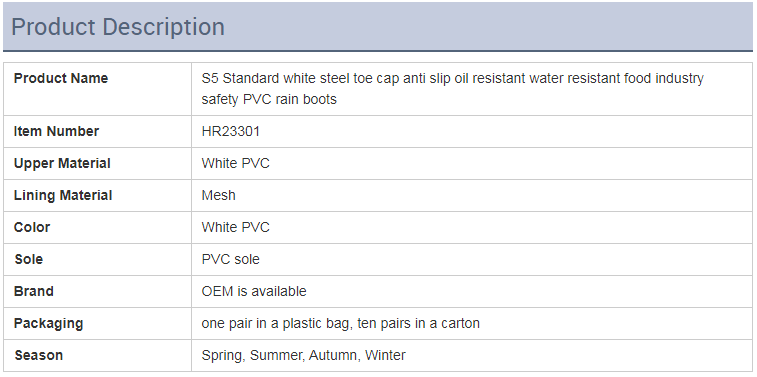Screen dimensions: 757x377
Task: Click the Product Description heading
Action: coord(118,27)
